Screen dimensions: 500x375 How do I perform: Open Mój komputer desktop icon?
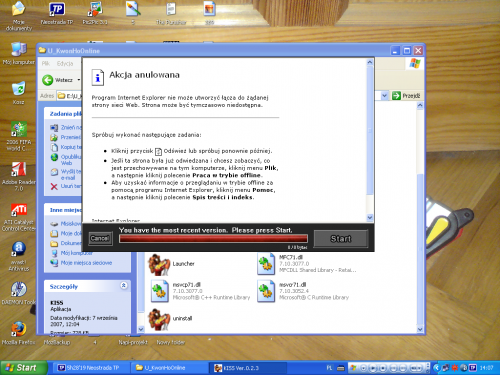pos(19,53)
